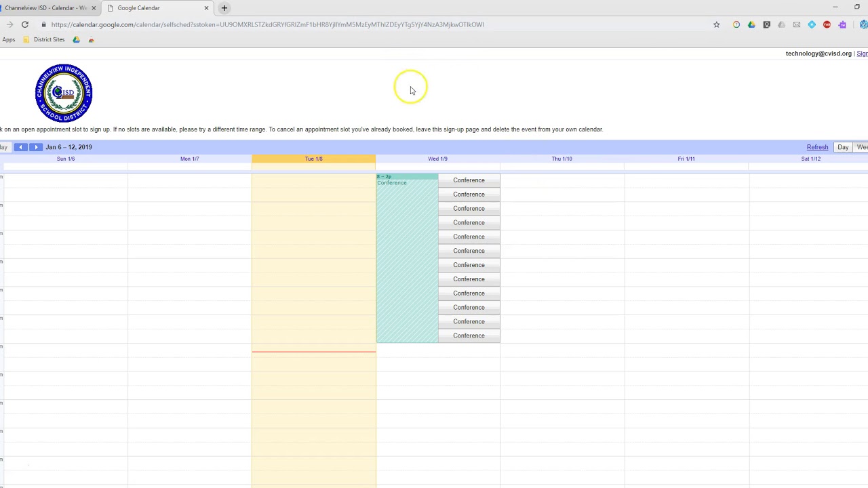The image size is (868, 488).
Task: Open the Tue 1/8 day header
Action: click(313, 159)
